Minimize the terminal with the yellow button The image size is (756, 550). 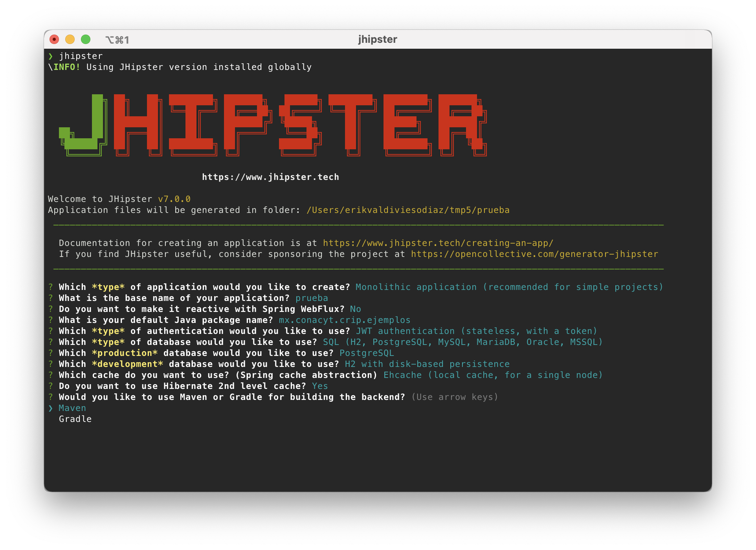(70, 39)
